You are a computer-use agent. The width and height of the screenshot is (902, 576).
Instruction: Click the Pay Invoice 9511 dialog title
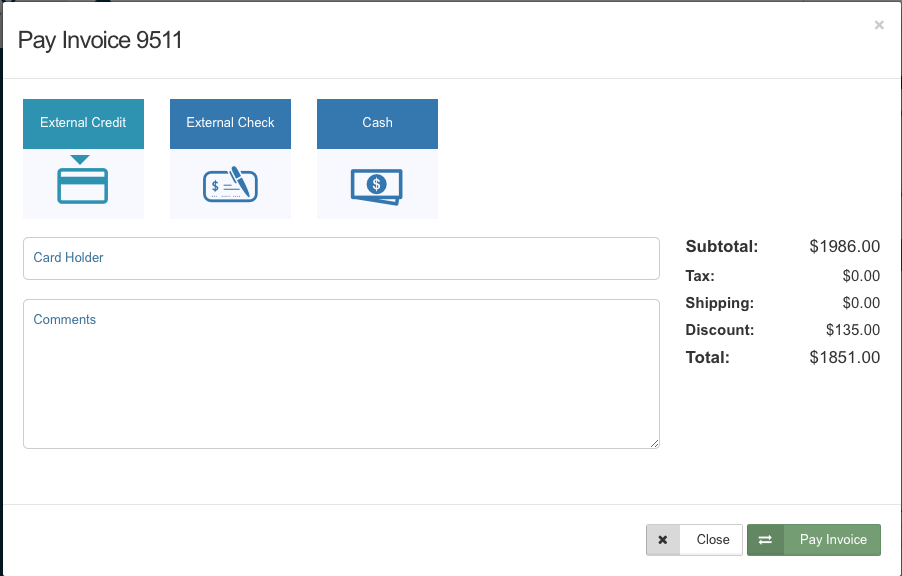coord(99,40)
